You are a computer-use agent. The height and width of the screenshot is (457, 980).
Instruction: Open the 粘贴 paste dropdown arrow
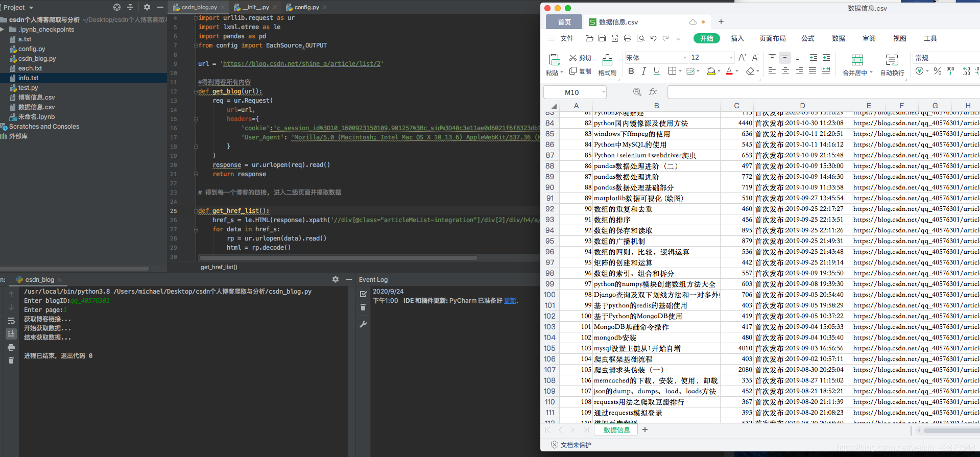tap(562, 73)
